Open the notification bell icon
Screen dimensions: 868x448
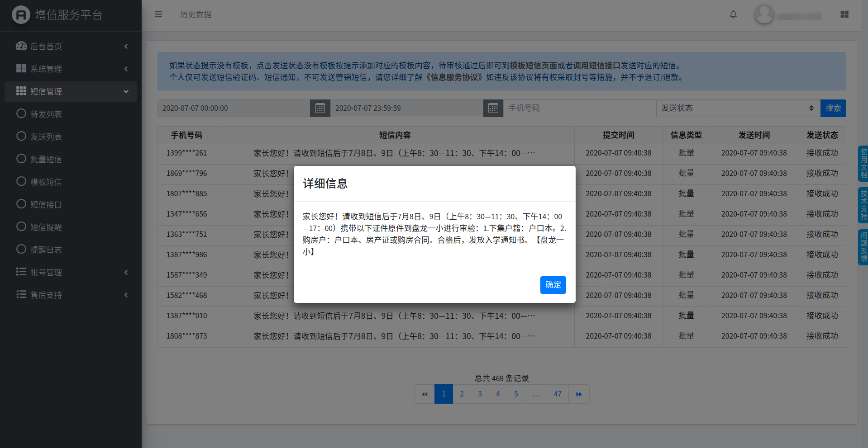coord(733,14)
